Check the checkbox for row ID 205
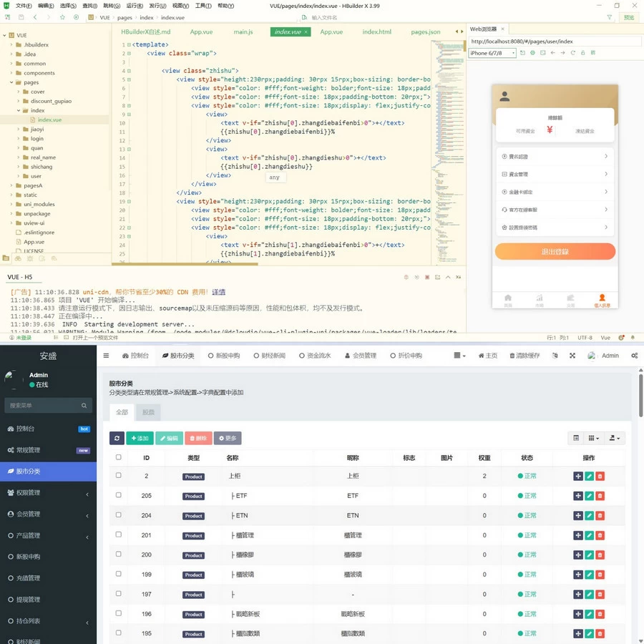 click(x=118, y=495)
